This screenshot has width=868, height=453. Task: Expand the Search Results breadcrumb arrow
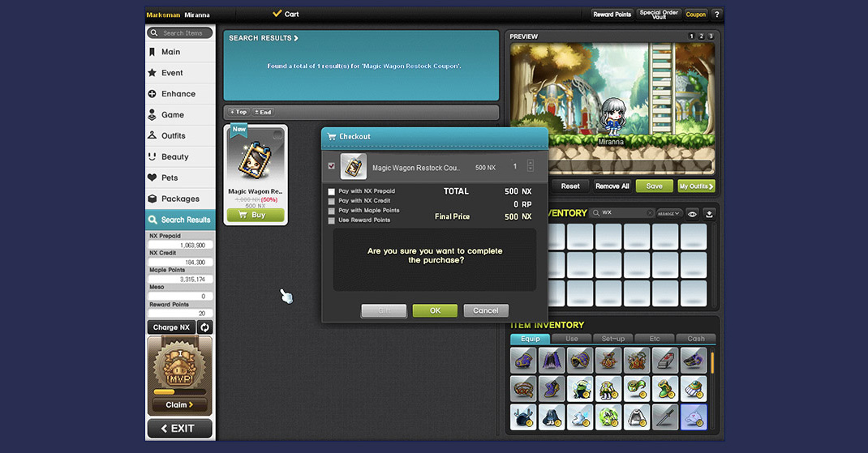pyautogui.click(x=296, y=38)
